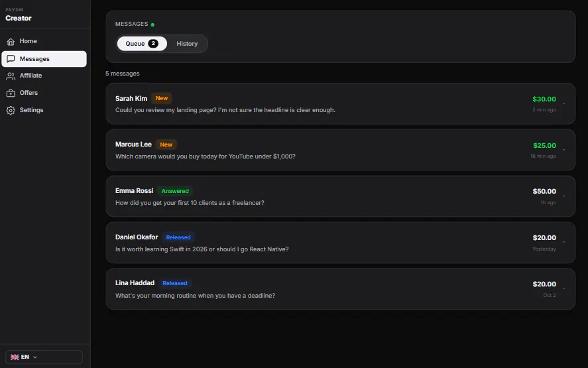Open message about morning routine deadline
Image resolution: width=588 pixels, height=368 pixels.
click(x=195, y=296)
